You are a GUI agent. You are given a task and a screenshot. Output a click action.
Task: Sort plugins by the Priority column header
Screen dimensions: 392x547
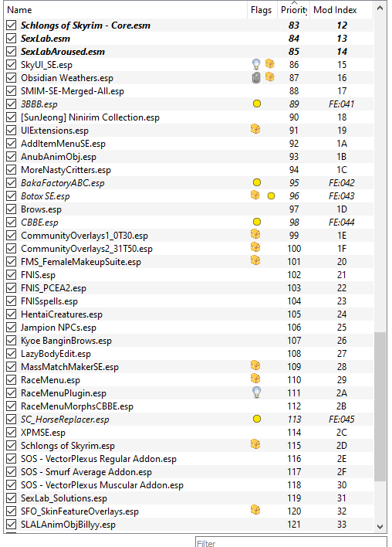pos(294,10)
